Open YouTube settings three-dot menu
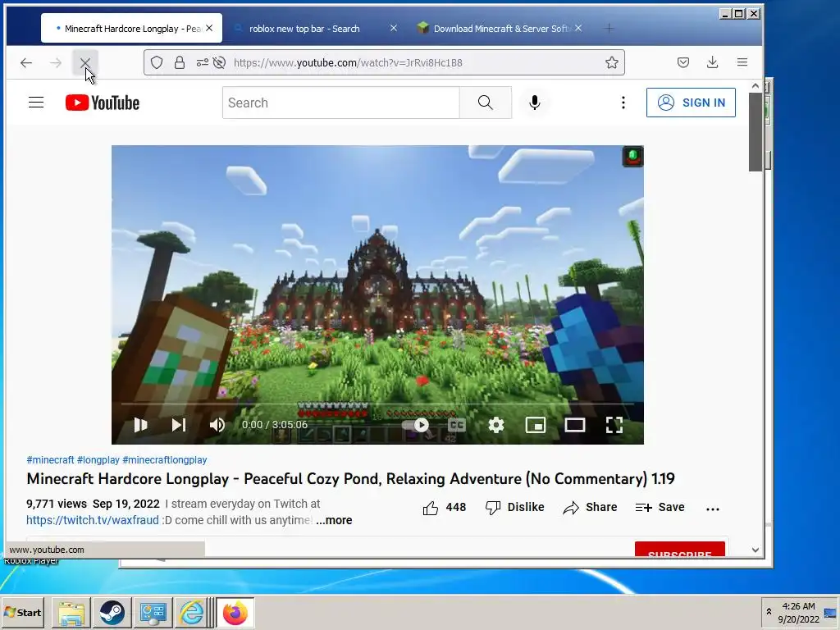The height and width of the screenshot is (630, 840). (623, 103)
